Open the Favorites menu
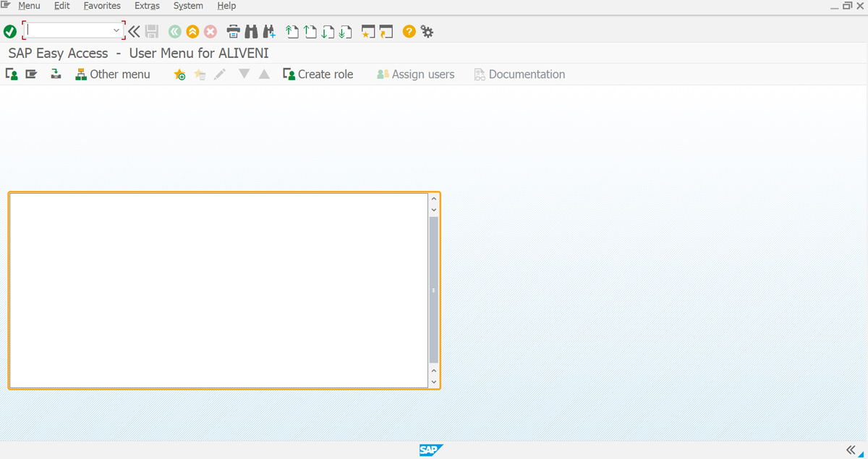This screenshot has height=459, width=868. coord(102,6)
